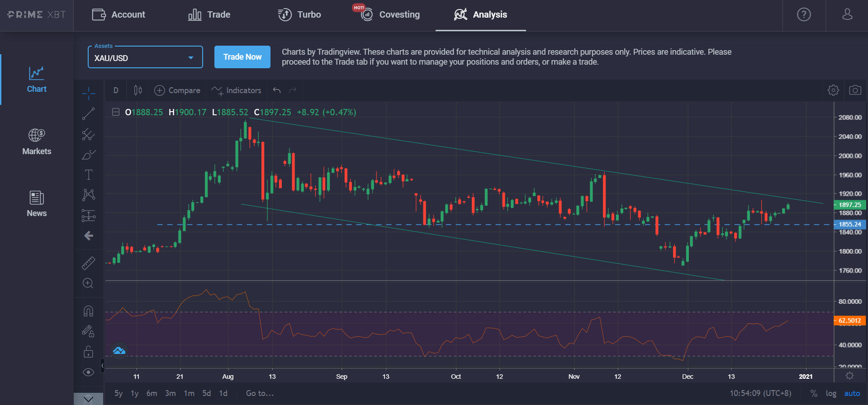Open the time axis settings gear
Viewport: 868px width, 405px height.
click(850, 376)
